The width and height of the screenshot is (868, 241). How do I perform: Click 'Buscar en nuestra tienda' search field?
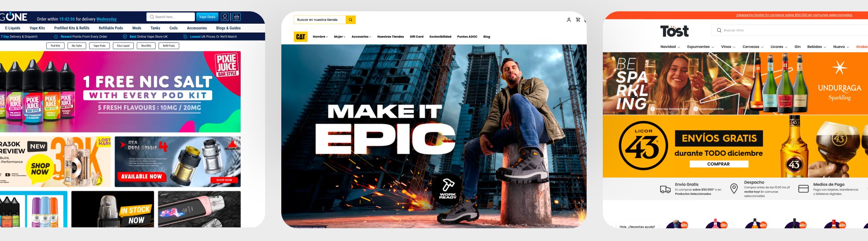pyautogui.click(x=320, y=20)
